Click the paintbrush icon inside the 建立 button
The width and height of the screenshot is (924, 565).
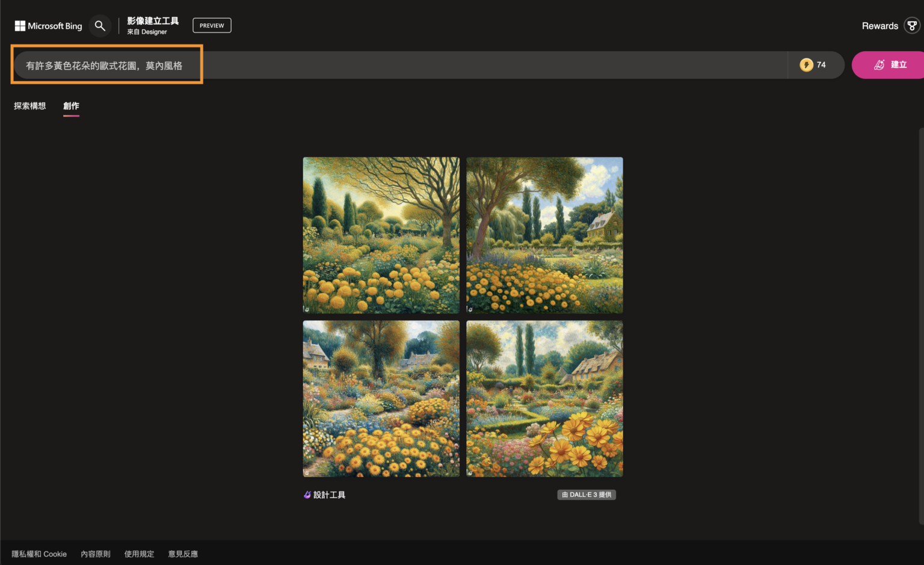pyautogui.click(x=880, y=64)
